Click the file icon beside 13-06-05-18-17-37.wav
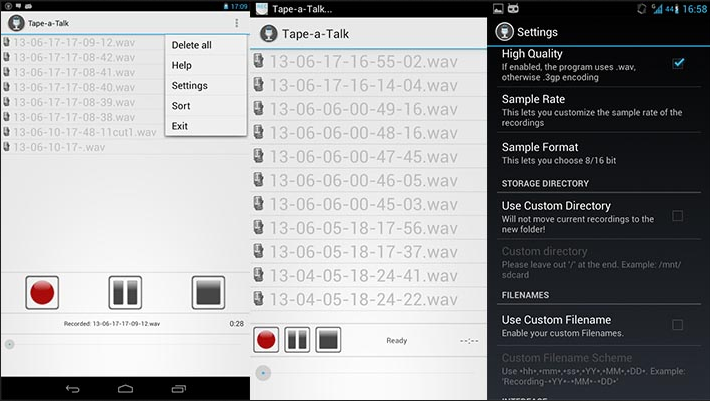Screen dimensions: 710x401 coord(259,251)
